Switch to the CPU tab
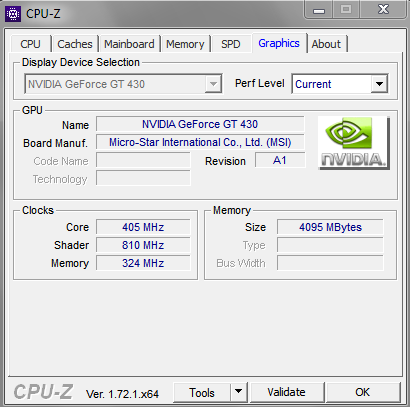 tap(30, 44)
